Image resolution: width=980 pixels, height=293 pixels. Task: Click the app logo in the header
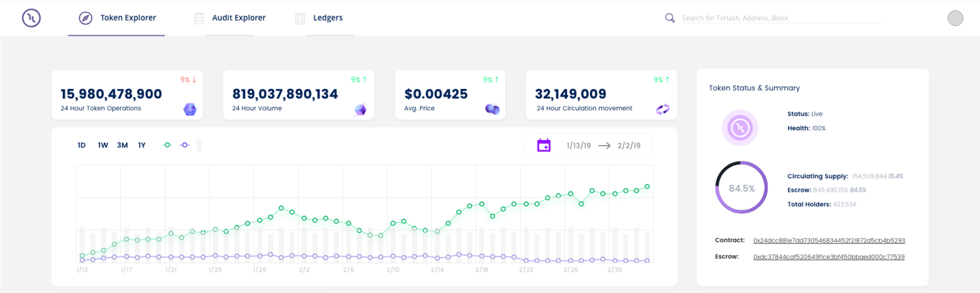coord(31,18)
